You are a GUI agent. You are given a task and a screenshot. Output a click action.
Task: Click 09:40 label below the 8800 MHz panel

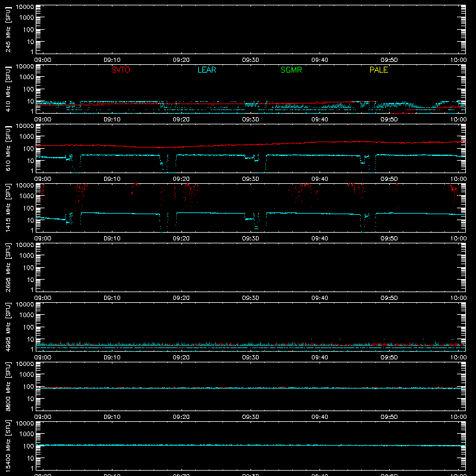[320, 417]
